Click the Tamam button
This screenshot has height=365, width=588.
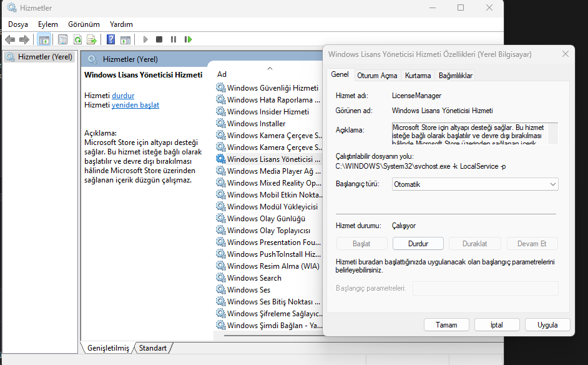[x=446, y=325]
